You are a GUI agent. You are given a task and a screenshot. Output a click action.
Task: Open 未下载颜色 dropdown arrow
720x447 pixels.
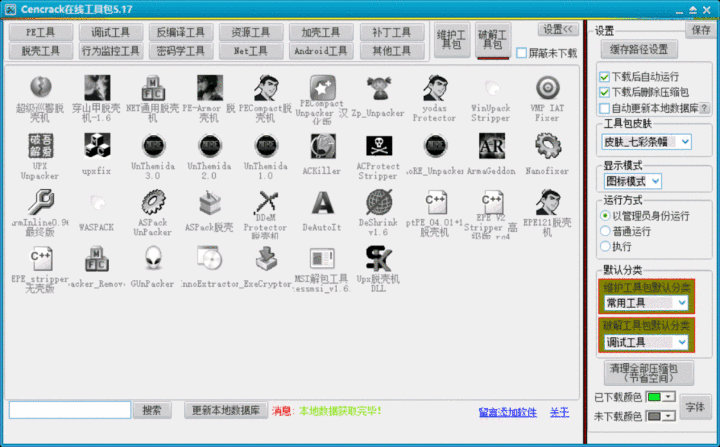coord(669,416)
